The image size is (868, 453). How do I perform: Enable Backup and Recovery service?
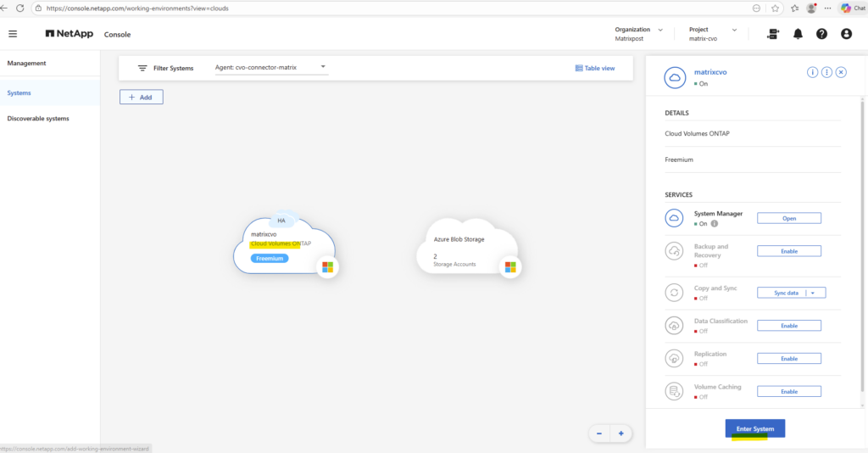pyautogui.click(x=788, y=251)
